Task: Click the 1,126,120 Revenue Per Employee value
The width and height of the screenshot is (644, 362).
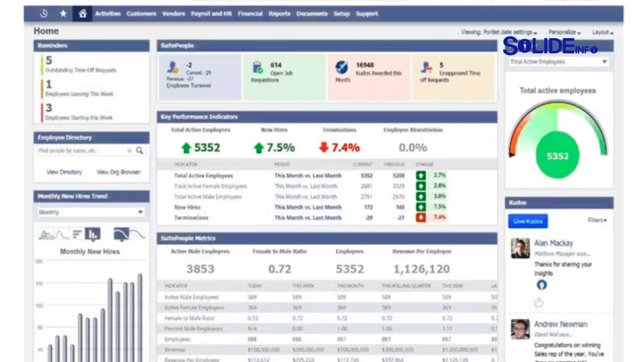Action: pyautogui.click(x=422, y=269)
